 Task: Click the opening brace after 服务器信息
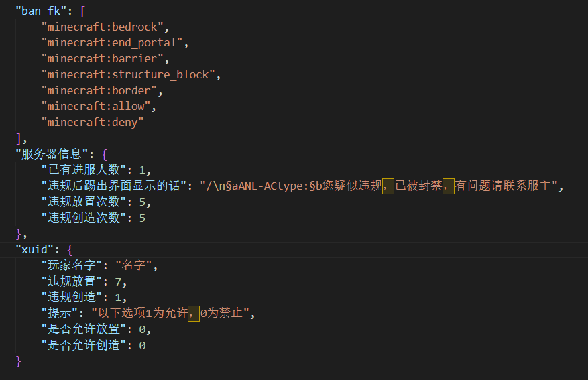tap(104, 154)
